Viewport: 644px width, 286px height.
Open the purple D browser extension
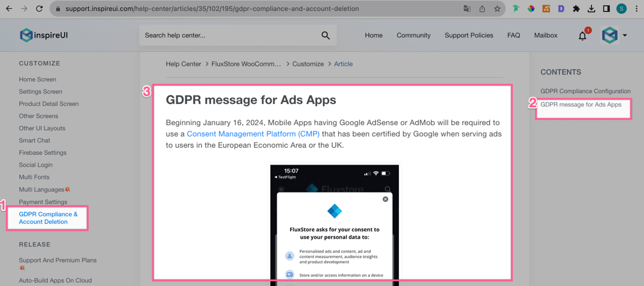pos(561,8)
